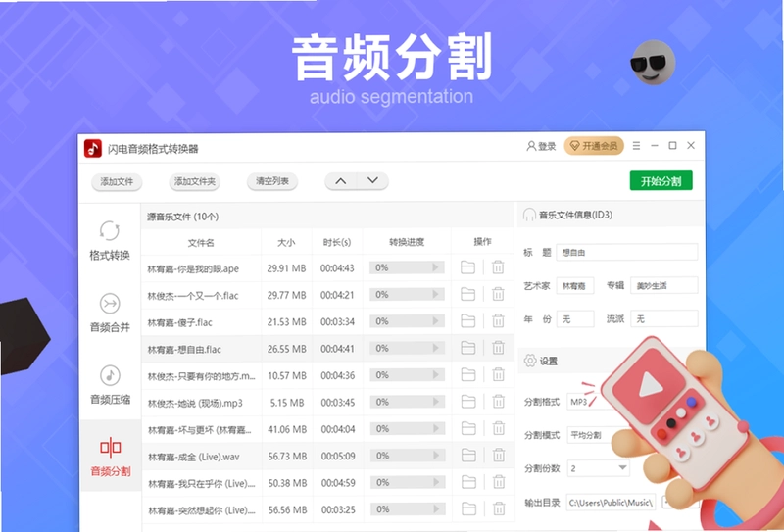Select file 林宥嘉-傻子.flac

click(179, 322)
